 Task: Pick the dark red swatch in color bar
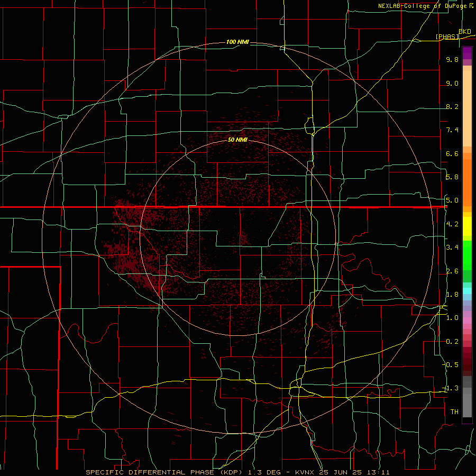click(467, 361)
